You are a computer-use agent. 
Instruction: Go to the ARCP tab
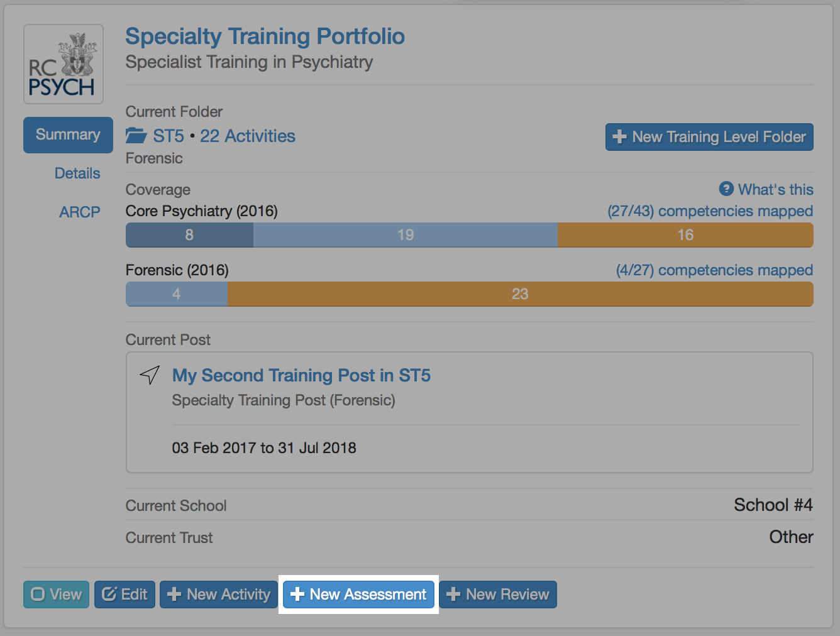click(x=80, y=212)
